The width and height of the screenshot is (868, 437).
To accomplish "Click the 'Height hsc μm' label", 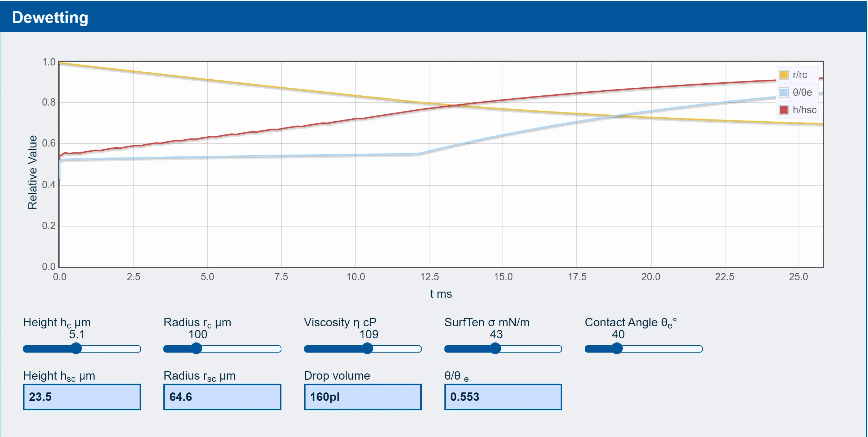I will pos(59,376).
